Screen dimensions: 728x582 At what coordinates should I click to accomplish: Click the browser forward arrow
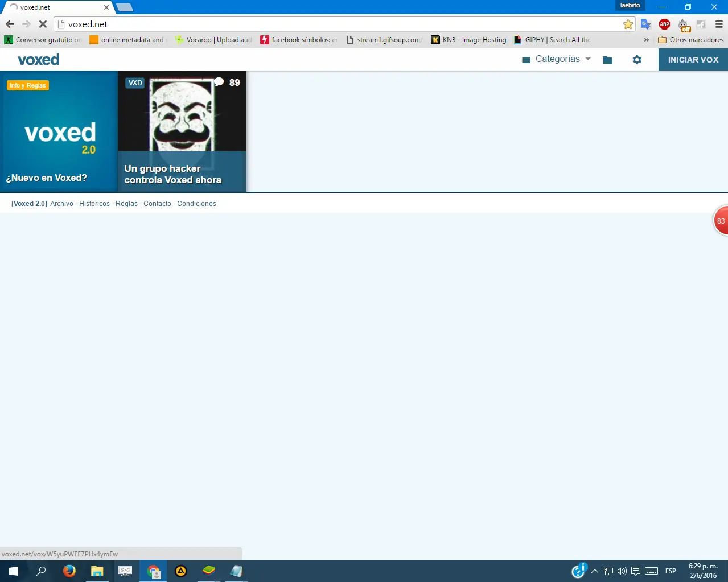[26, 24]
